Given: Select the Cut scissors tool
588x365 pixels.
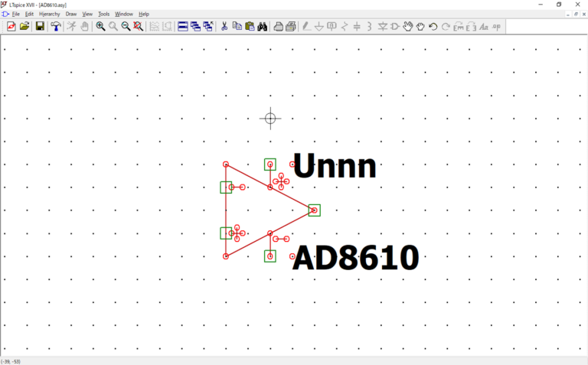Looking at the screenshot, I should pos(224,26).
